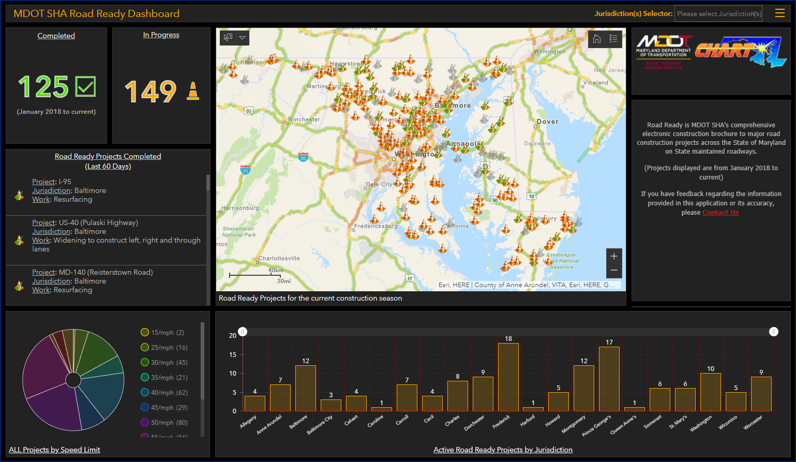Click the green Completed checkmark icon
This screenshot has width=796, height=462.
coord(85,86)
